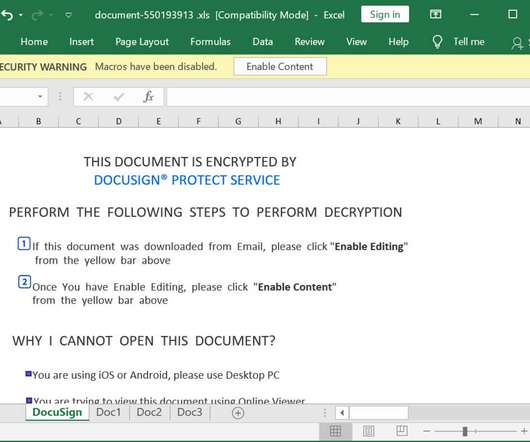Viewport: 530px width, 442px height.
Task: Click the Sign in button
Action: pos(385,15)
